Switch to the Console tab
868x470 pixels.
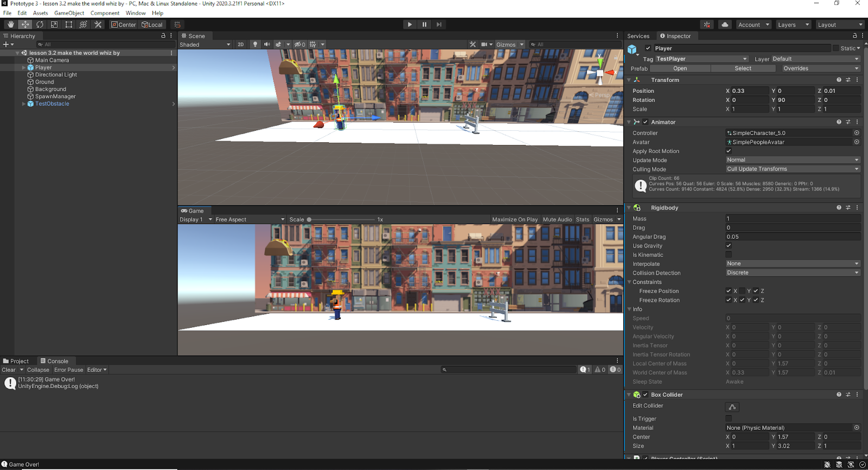[x=54, y=361]
